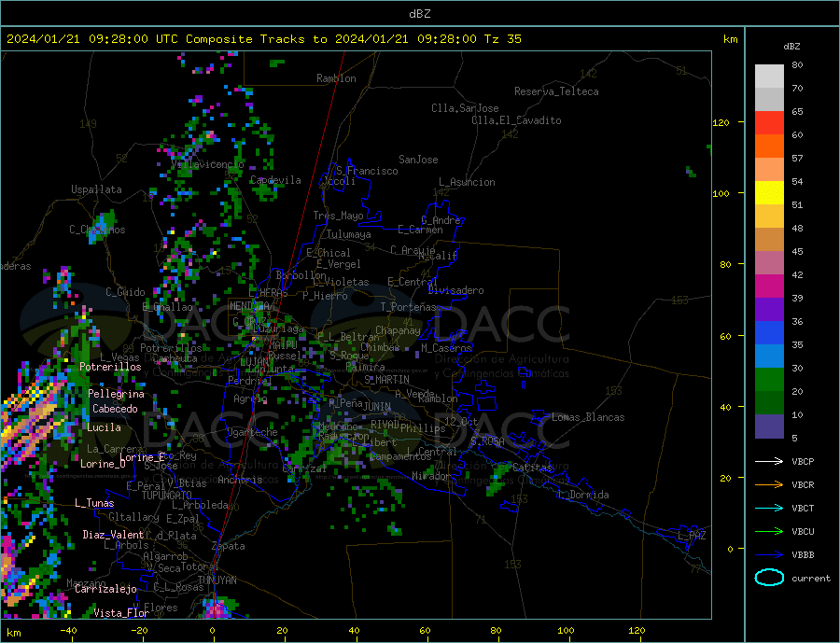Click the 'Lucila' map label
Screen dimensions: 840x643
[x=104, y=427]
